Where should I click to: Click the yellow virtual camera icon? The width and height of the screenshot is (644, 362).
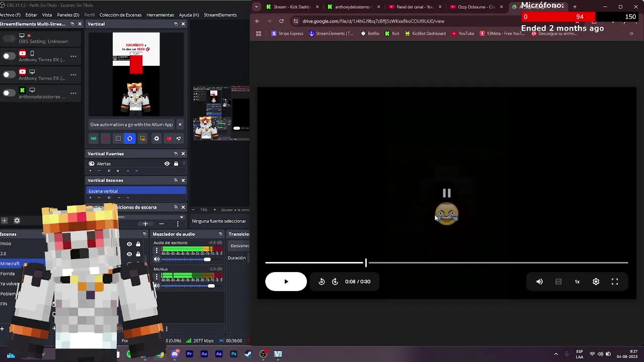coord(142,138)
